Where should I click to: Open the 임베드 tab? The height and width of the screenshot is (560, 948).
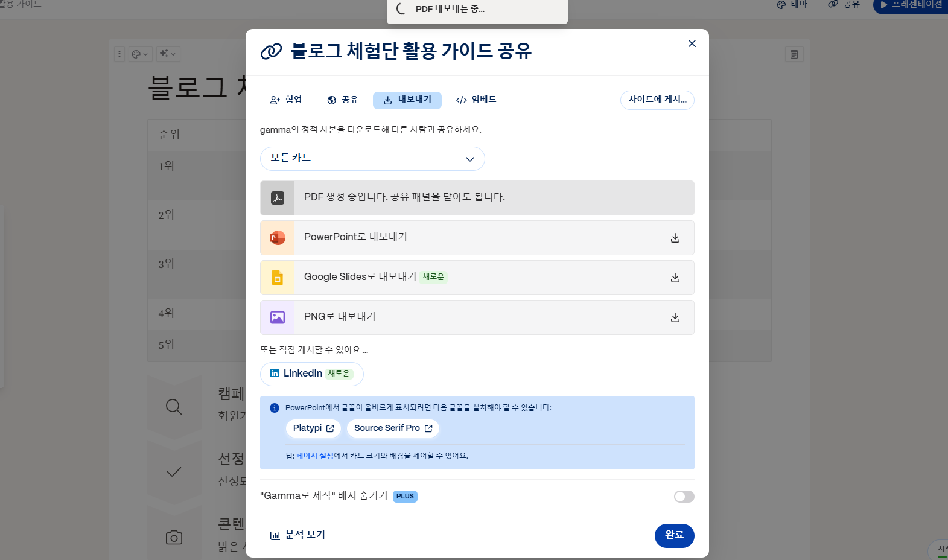476,100
